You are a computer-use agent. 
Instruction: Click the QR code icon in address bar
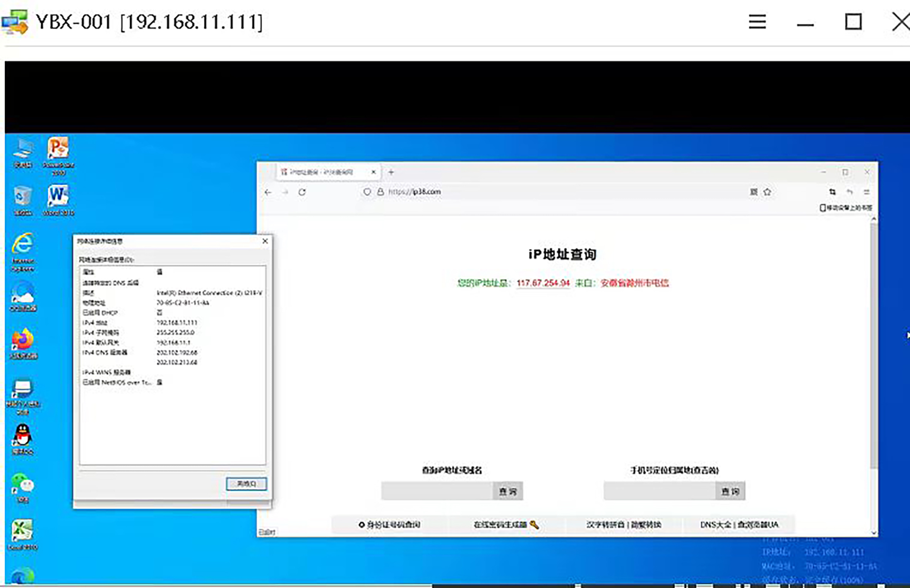pyautogui.click(x=754, y=192)
